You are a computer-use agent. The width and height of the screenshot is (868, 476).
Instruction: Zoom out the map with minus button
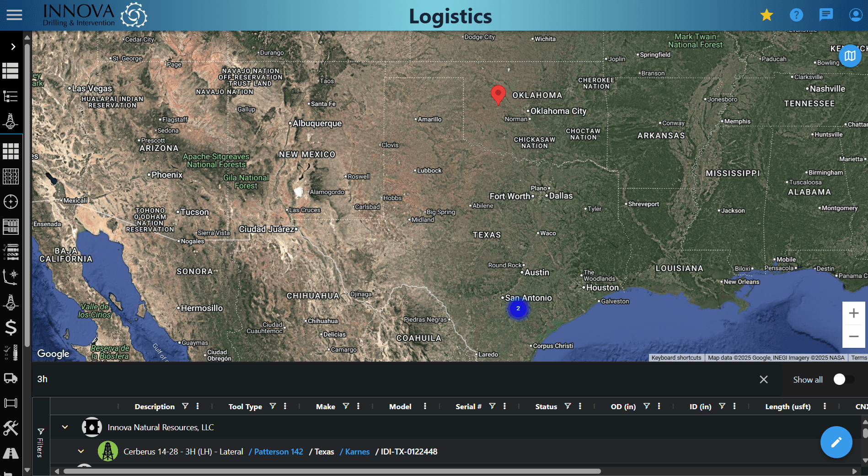coord(854,336)
